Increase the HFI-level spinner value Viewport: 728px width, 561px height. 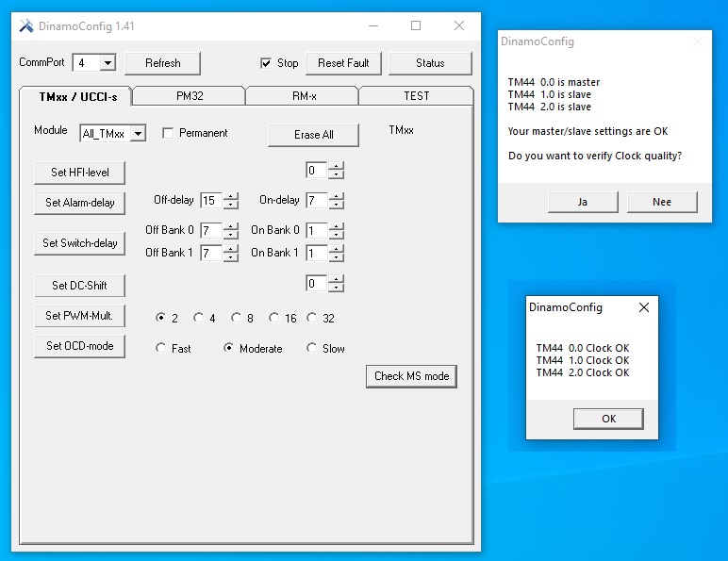tap(337, 166)
